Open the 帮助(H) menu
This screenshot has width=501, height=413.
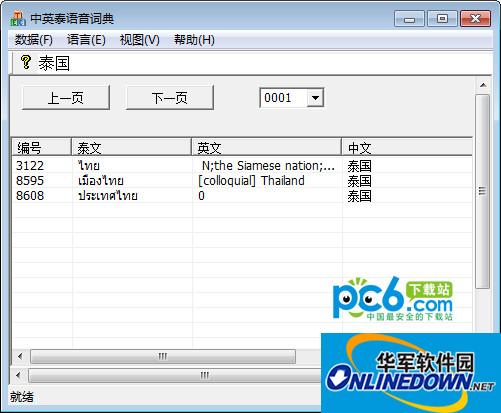coord(194,40)
